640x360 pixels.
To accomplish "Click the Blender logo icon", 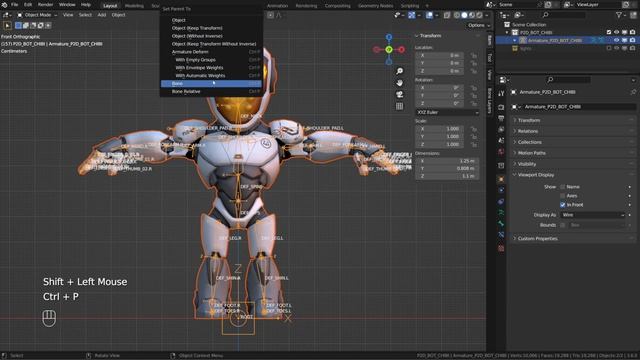I will (x=4, y=5).
